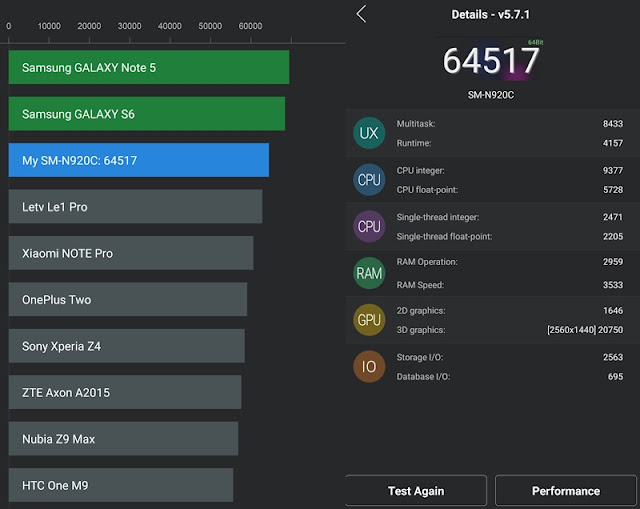The height and width of the screenshot is (509, 640).
Task: Tap the Single-thread float-point row
Action: (510, 236)
